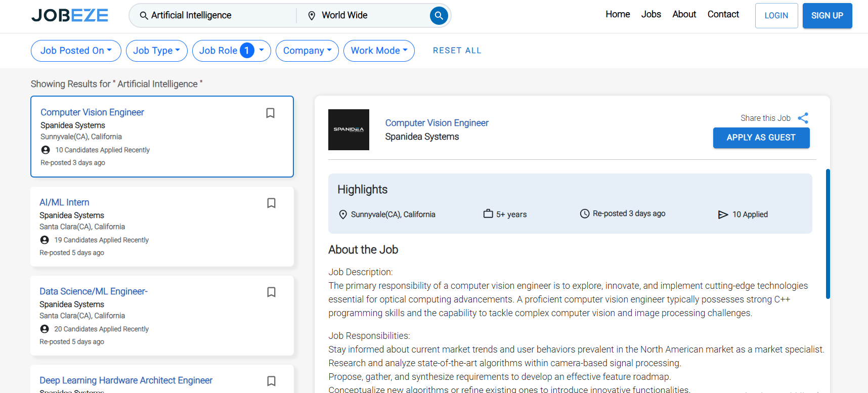
Task: Click the send arrow icon beside 10 Applied
Action: [723, 214]
